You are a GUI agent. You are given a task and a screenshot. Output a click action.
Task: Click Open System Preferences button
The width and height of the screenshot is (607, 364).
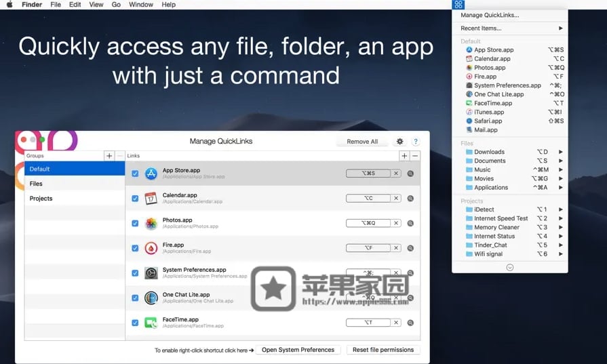(x=298, y=350)
